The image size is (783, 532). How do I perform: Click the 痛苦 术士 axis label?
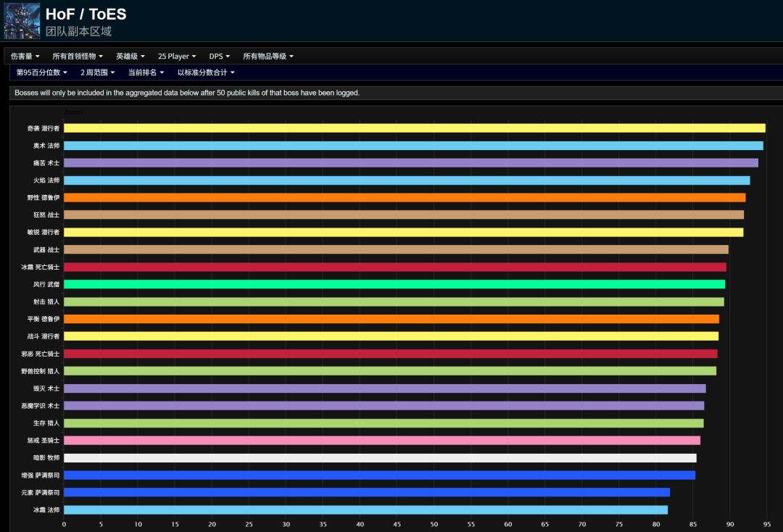click(x=46, y=162)
